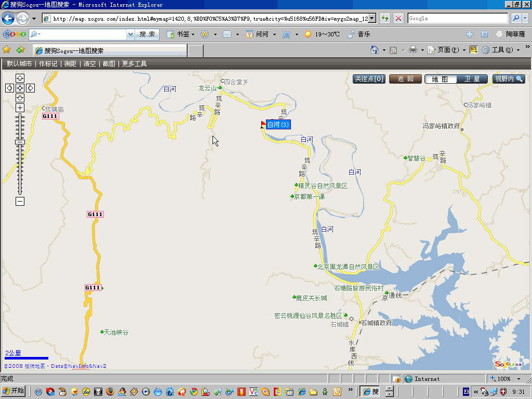Viewport: 532px width, 399px height.
Task: Open the 测距 measure distance tool
Action: point(70,64)
